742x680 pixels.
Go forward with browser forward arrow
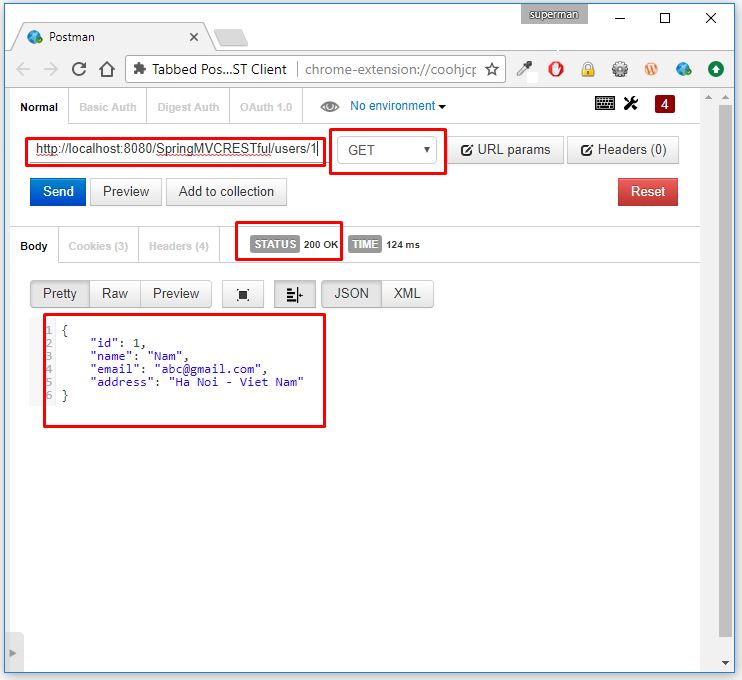[51, 70]
